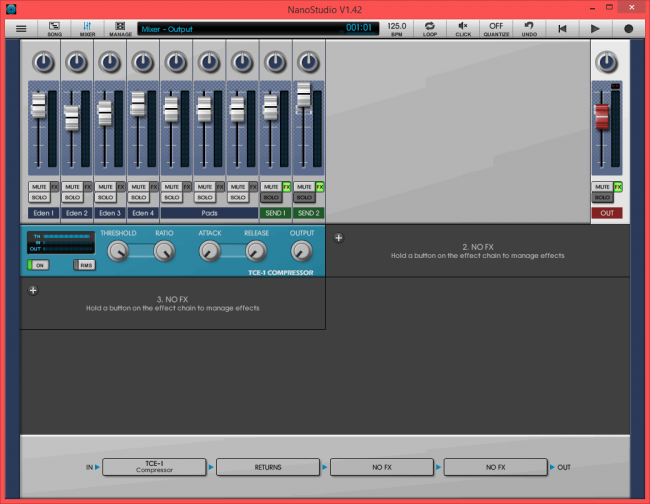Toggle Loop mode on
The width and height of the screenshot is (650, 504).
click(x=430, y=28)
